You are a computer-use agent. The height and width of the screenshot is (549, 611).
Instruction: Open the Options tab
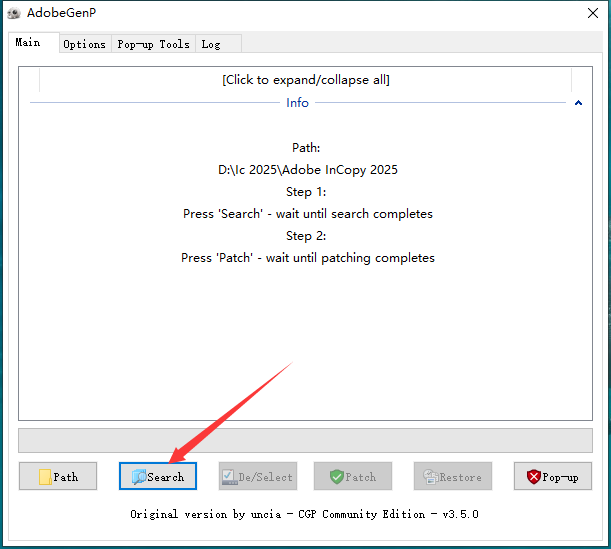coord(84,44)
